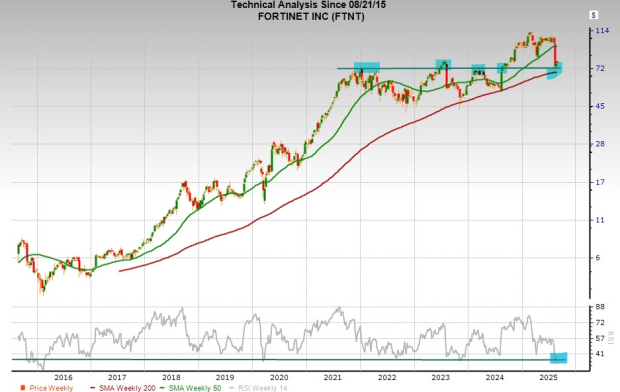Click the 2019 year label on time axis
Viewport: 620px width, 392px height.
pos(225,377)
